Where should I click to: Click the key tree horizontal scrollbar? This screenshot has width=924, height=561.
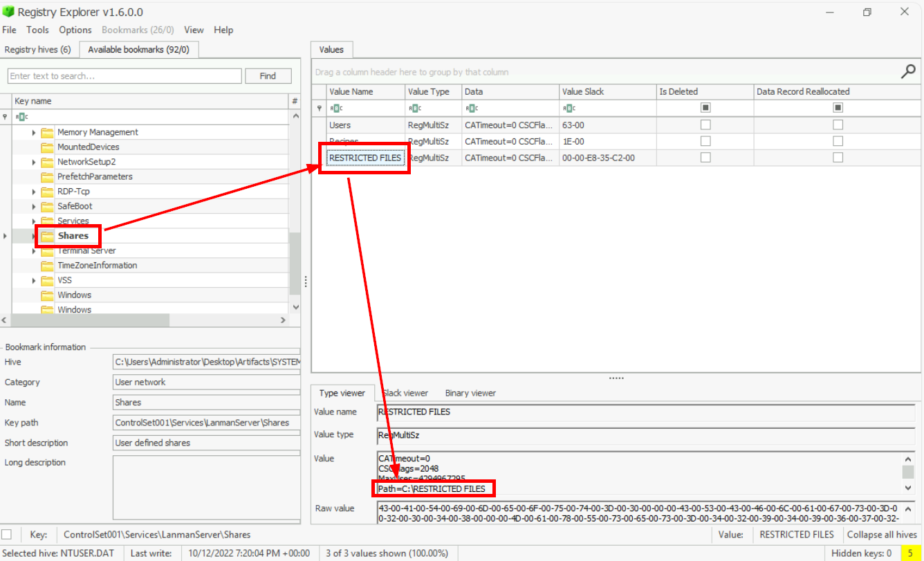point(90,320)
